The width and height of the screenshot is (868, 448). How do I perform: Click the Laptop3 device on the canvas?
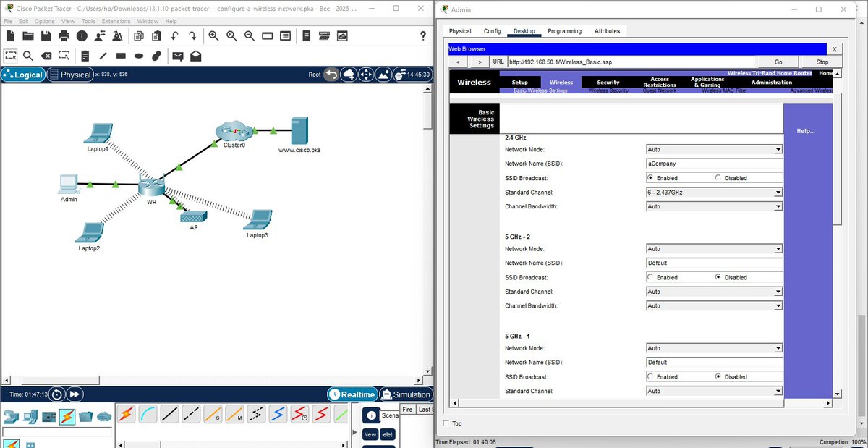258,219
